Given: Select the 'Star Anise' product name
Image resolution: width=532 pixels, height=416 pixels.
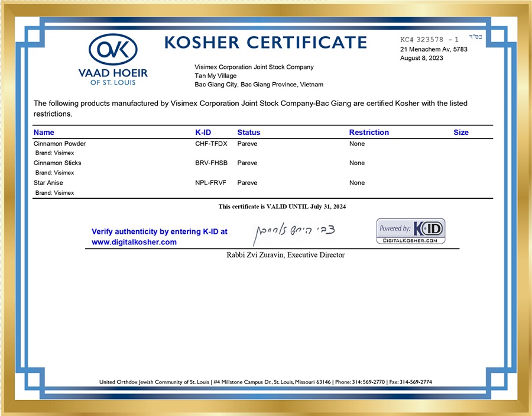Looking at the screenshot, I should [x=48, y=183].
